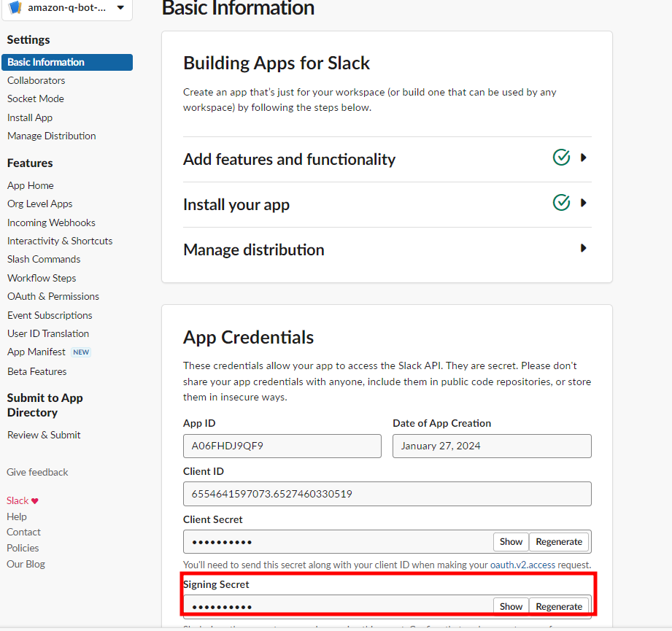The width and height of the screenshot is (672, 631).
Task: Click the green checkmark for Install your app
Action: (x=561, y=203)
